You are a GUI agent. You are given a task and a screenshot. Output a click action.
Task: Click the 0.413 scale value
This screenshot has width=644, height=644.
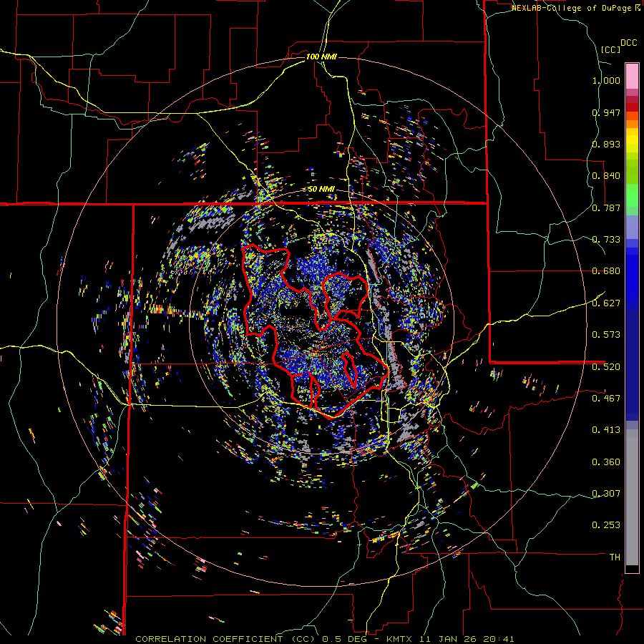(606, 430)
